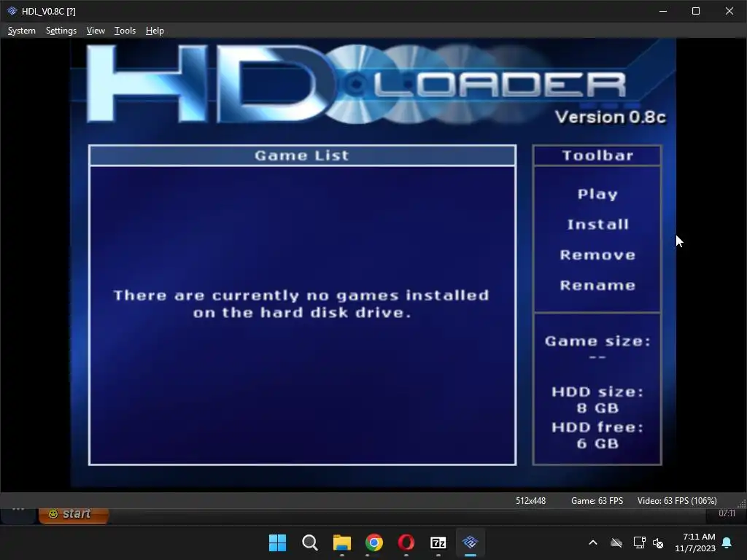
Task: Select Rename in the HD Loader toolbar
Action: tap(597, 285)
